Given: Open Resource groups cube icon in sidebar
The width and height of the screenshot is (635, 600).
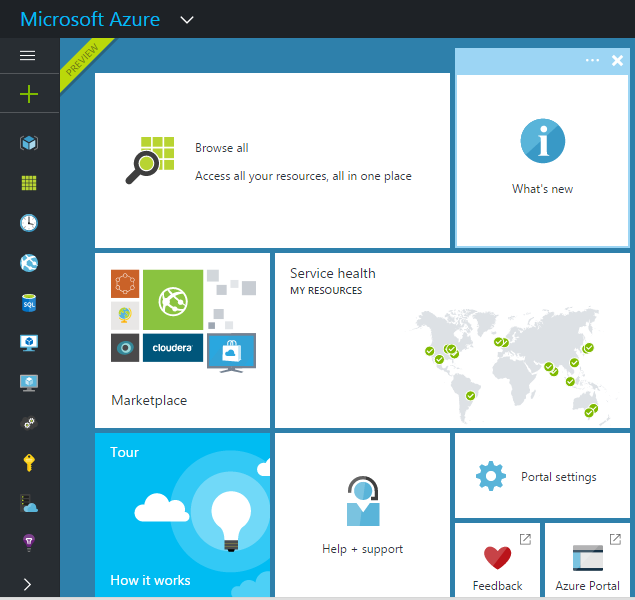Looking at the screenshot, I should tap(29, 143).
